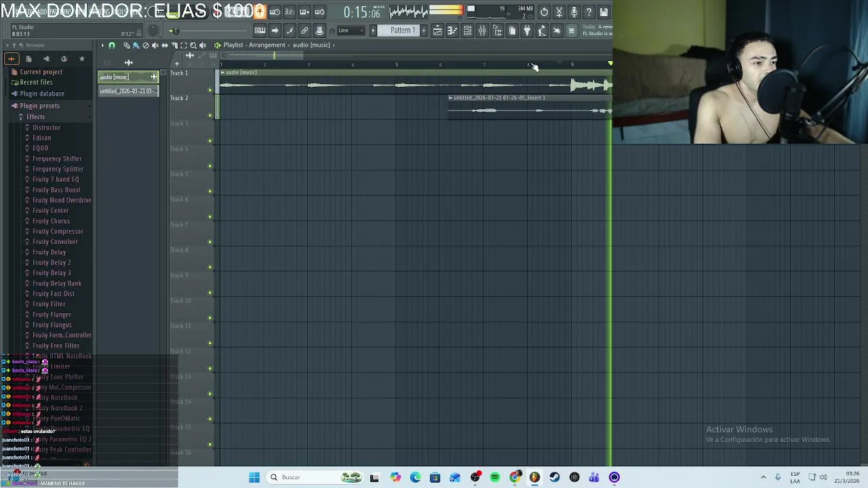Click the microphone one-click recording icon
The width and height of the screenshot is (868, 488).
[574, 12]
